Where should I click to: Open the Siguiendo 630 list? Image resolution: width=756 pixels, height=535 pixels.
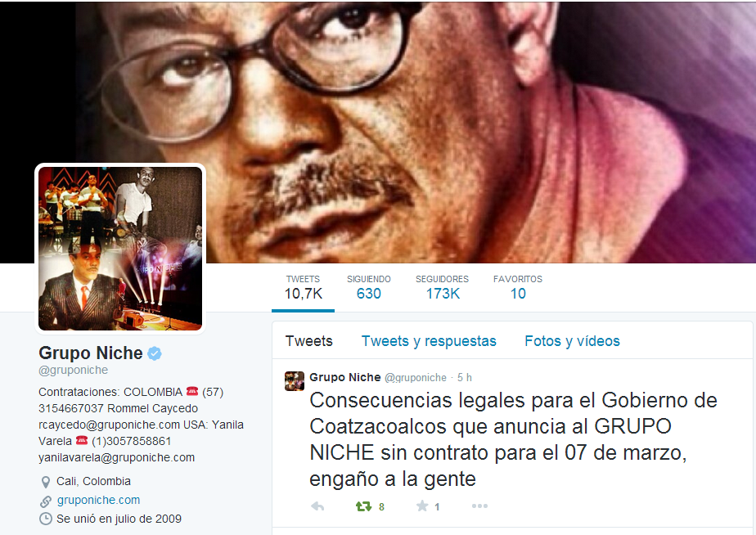click(369, 288)
